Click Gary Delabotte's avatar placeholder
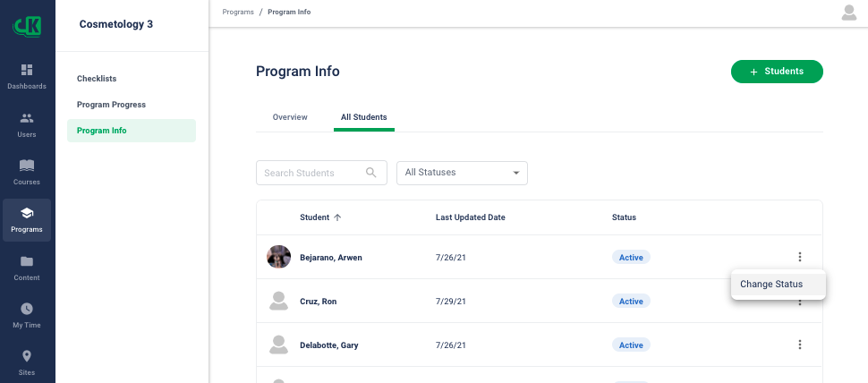Image resolution: width=868 pixels, height=383 pixels. 278,345
